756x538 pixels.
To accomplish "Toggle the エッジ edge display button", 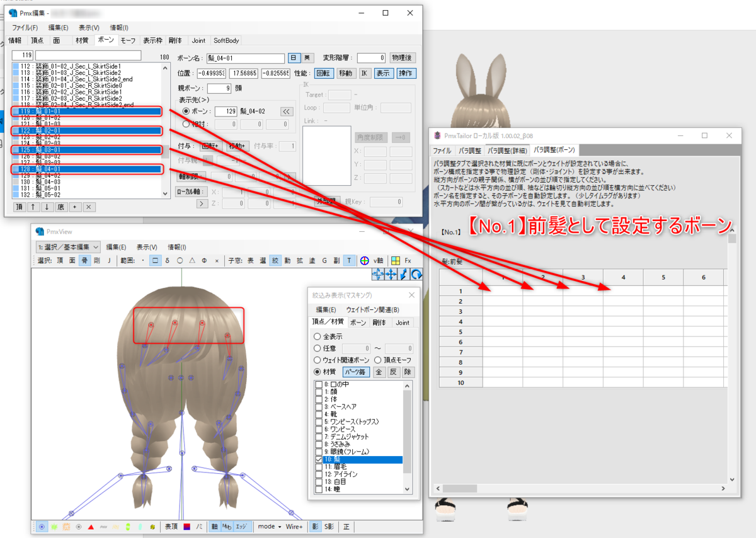I will [241, 526].
